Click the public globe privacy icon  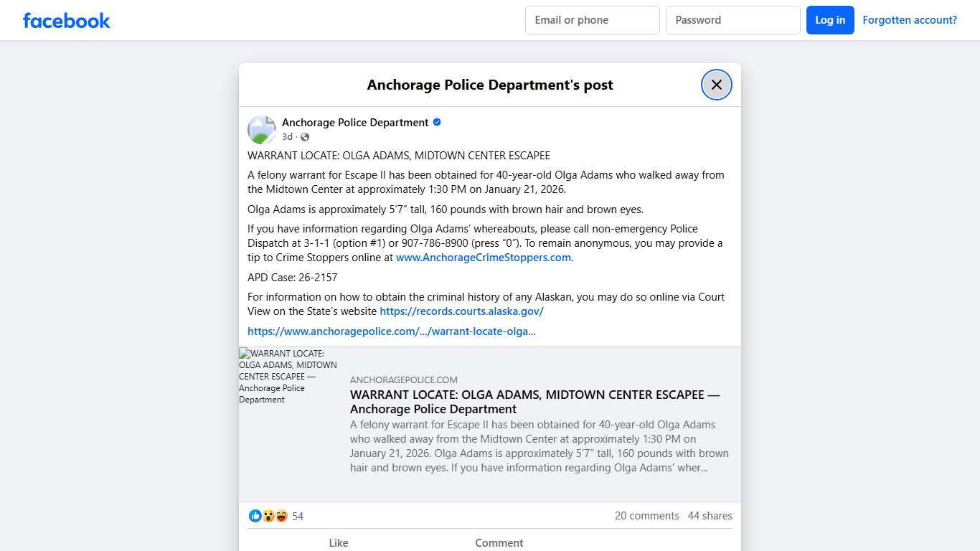(x=305, y=137)
